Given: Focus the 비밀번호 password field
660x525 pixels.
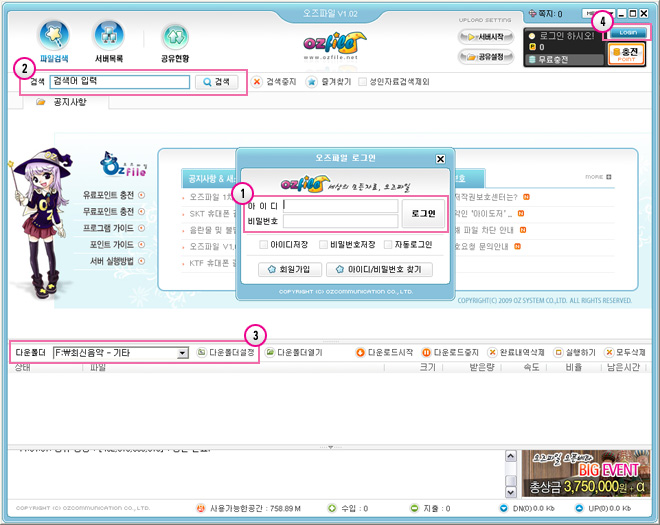Looking at the screenshot, I should coord(341,221).
